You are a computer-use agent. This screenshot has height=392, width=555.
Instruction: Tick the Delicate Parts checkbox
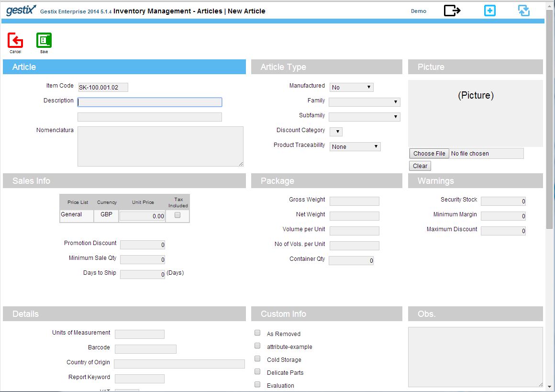257,371
